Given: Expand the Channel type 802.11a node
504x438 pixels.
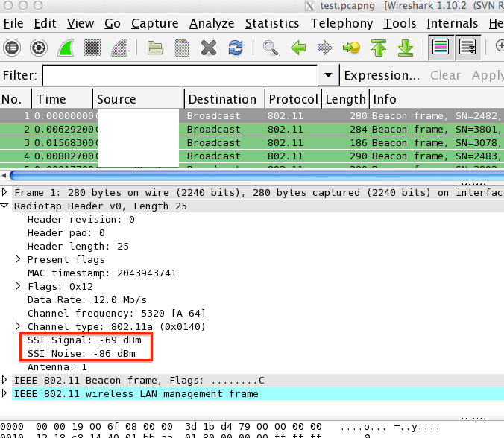Looking at the screenshot, I should pos(18,326).
